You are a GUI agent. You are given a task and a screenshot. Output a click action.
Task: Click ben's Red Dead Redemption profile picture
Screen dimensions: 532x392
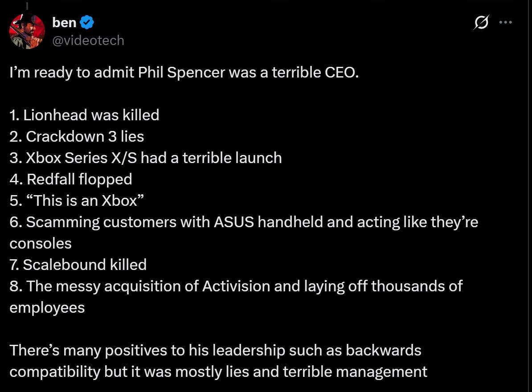point(27,31)
